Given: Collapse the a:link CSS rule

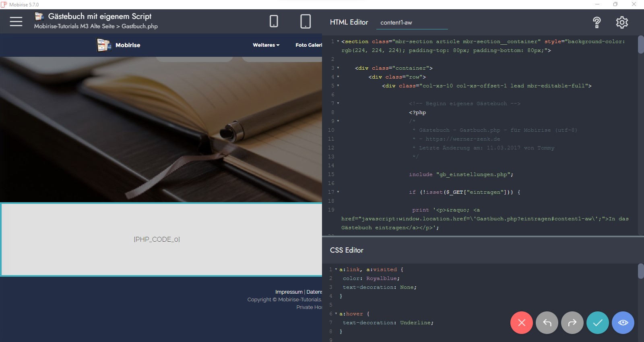Looking at the screenshot, I should coord(336,269).
